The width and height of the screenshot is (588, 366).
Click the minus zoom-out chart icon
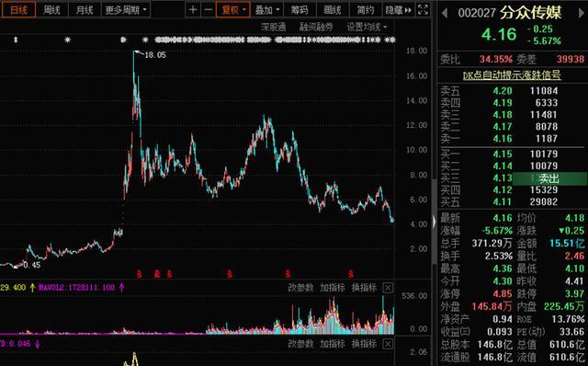click(x=209, y=10)
